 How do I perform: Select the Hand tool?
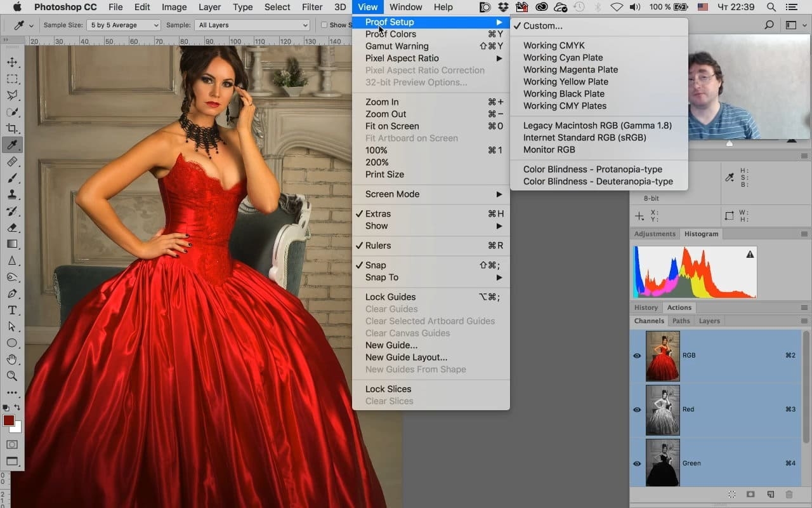coord(12,359)
